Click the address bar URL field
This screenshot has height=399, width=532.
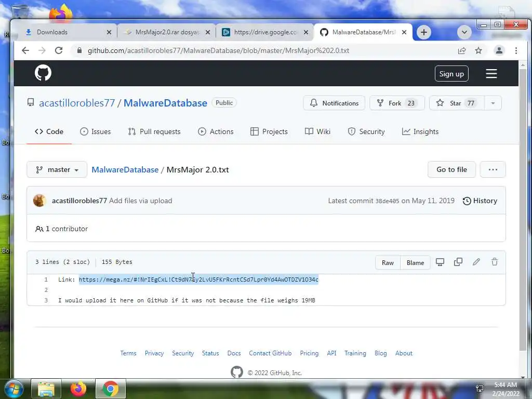point(264,50)
